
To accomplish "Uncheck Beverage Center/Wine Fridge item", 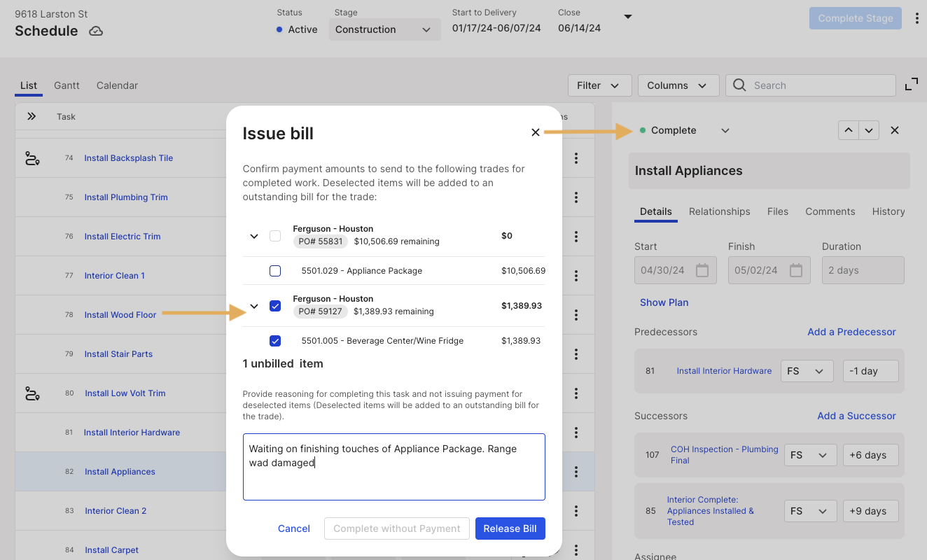I will (275, 341).
